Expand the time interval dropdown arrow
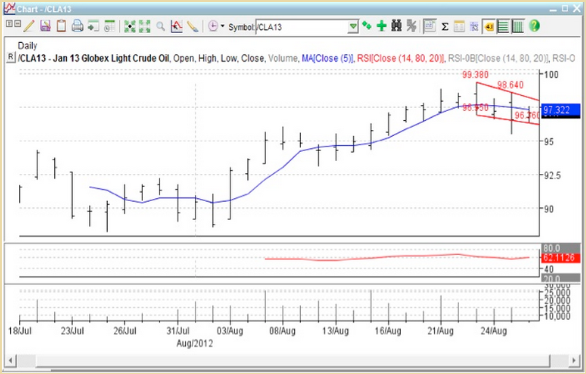Viewport: 586px width, 374px height. click(x=222, y=26)
